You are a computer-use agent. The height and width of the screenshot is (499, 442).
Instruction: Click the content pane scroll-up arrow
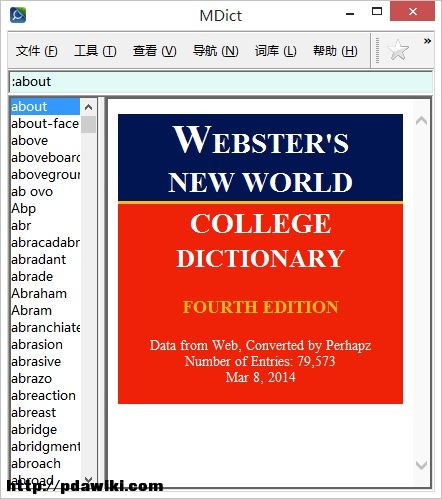(x=422, y=121)
